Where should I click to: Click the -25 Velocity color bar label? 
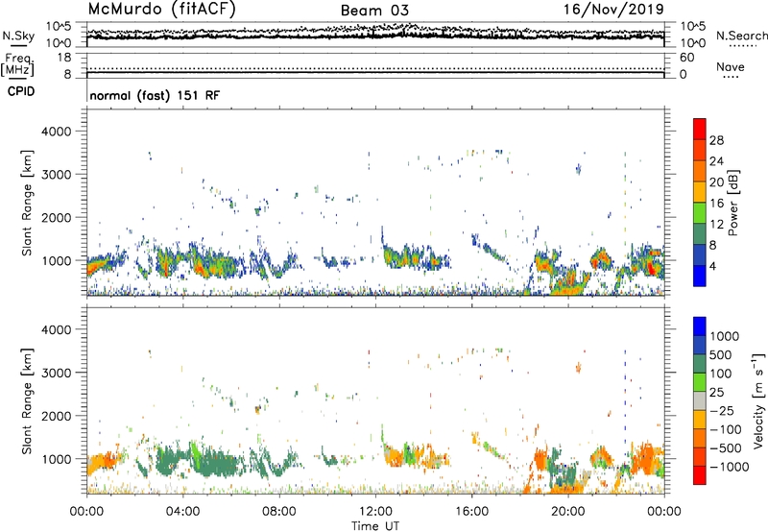(x=723, y=410)
